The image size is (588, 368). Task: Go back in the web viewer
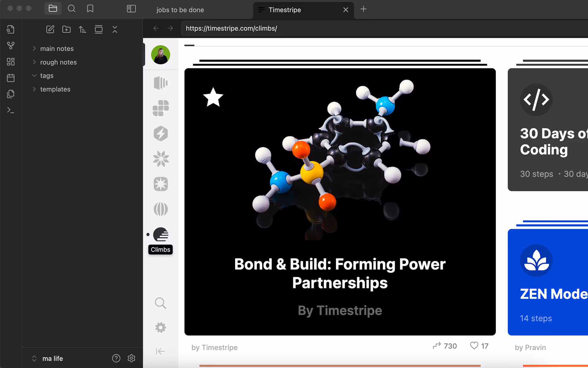(156, 28)
